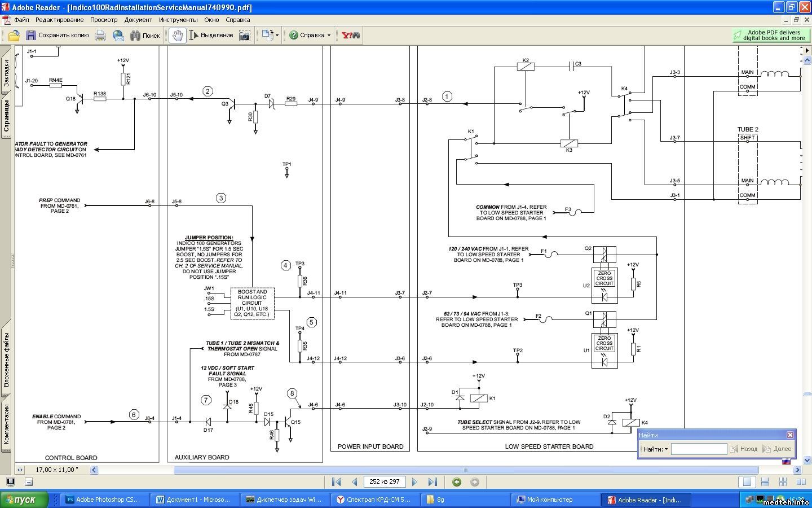812x508 pixels.
Task: Expand the Справка toolbar dropdown
Action: coord(329,36)
